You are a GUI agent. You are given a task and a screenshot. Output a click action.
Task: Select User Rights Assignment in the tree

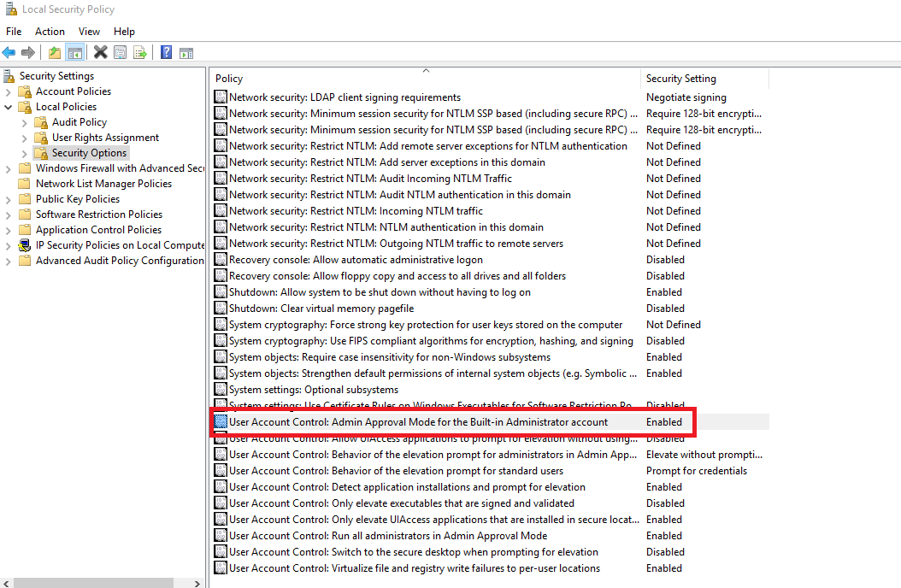(x=105, y=138)
